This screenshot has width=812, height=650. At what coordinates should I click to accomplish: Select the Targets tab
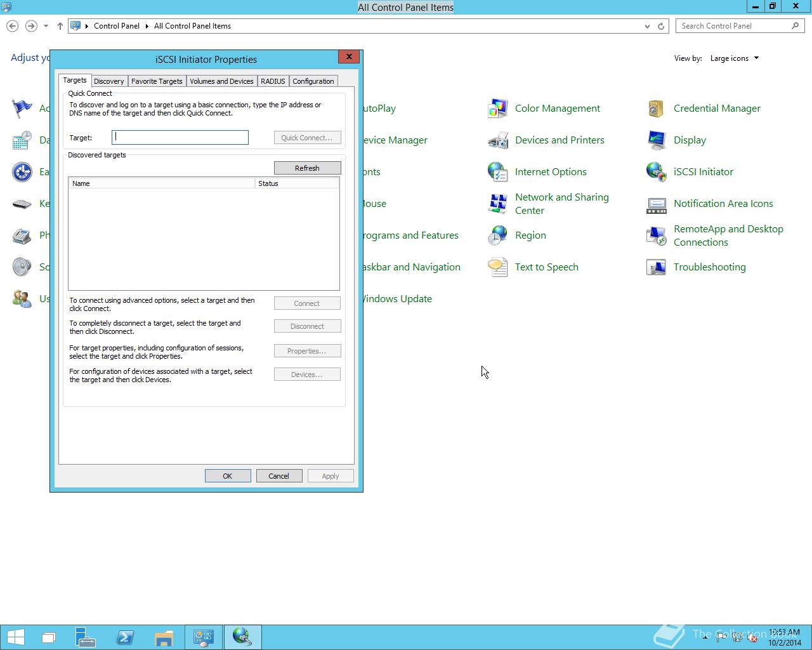coord(75,80)
